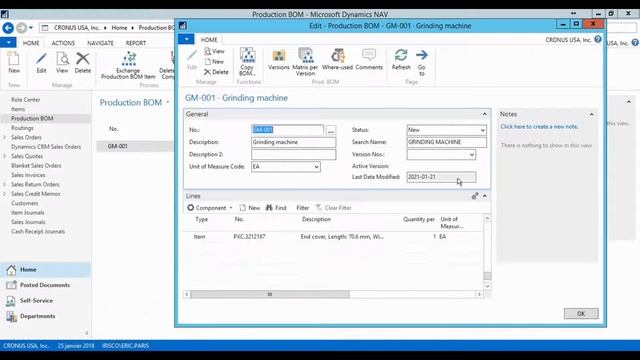Click View in the dialog's Manage group

point(214,51)
